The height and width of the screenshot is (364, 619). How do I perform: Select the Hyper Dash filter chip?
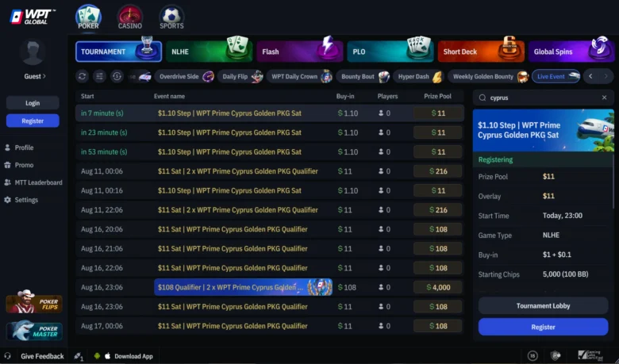tap(418, 76)
